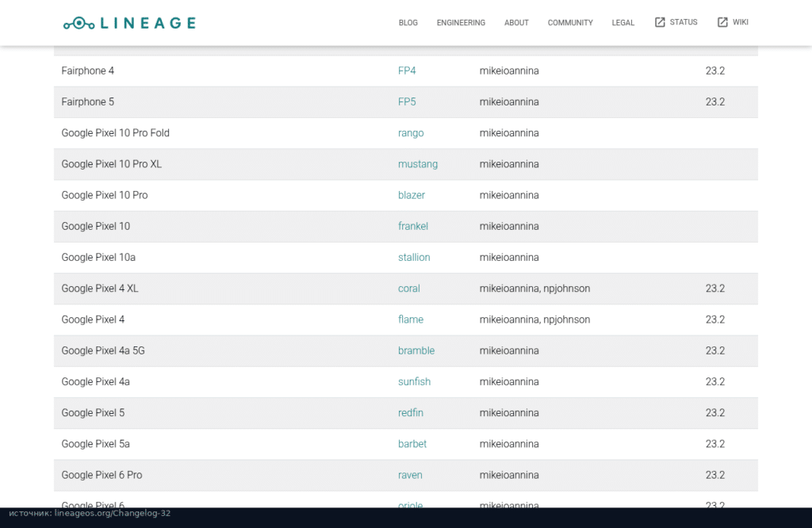Viewport: 812px width, 528px height.
Task: Open the barbet device link
Action: coord(412,444)
